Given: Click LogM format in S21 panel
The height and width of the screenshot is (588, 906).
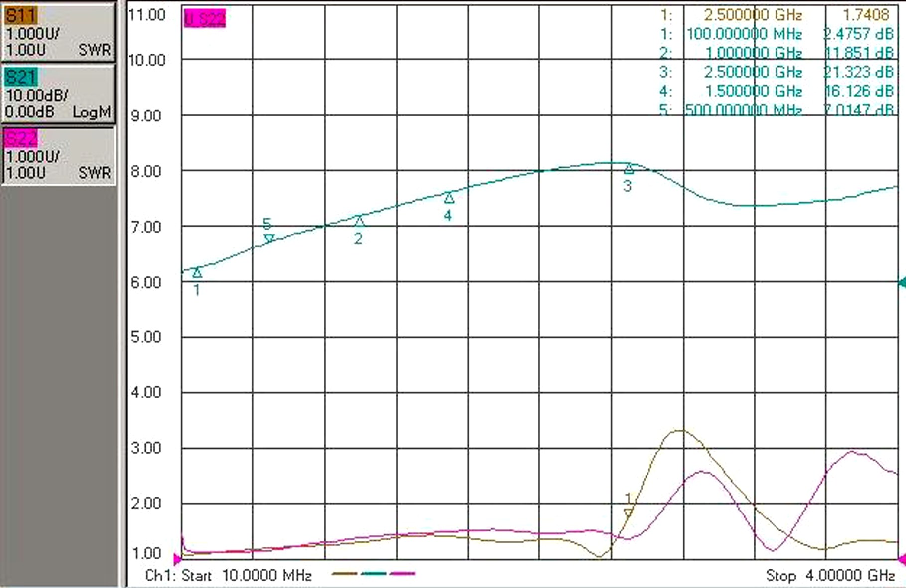Looking at the screenshot, I should tap(91, 112).
